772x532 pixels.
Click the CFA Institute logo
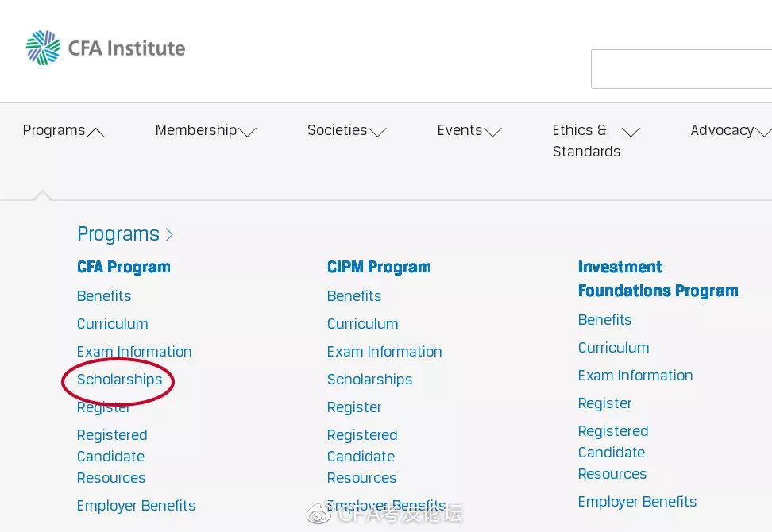point(105,48)
